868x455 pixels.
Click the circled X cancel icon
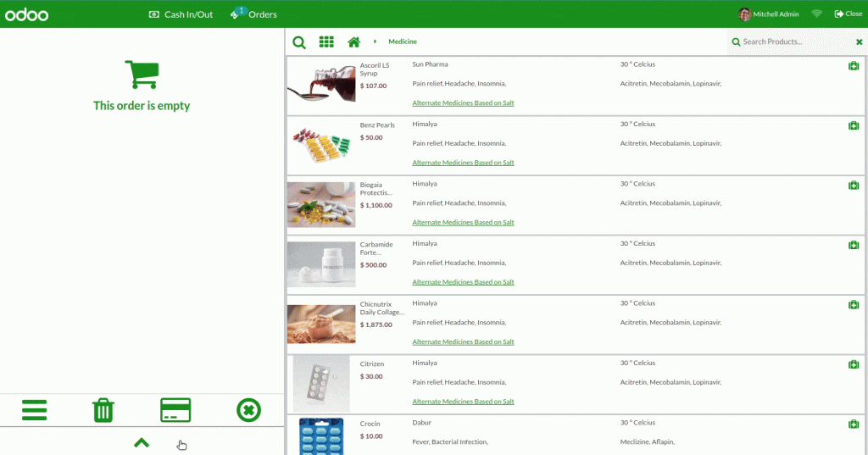248,410
